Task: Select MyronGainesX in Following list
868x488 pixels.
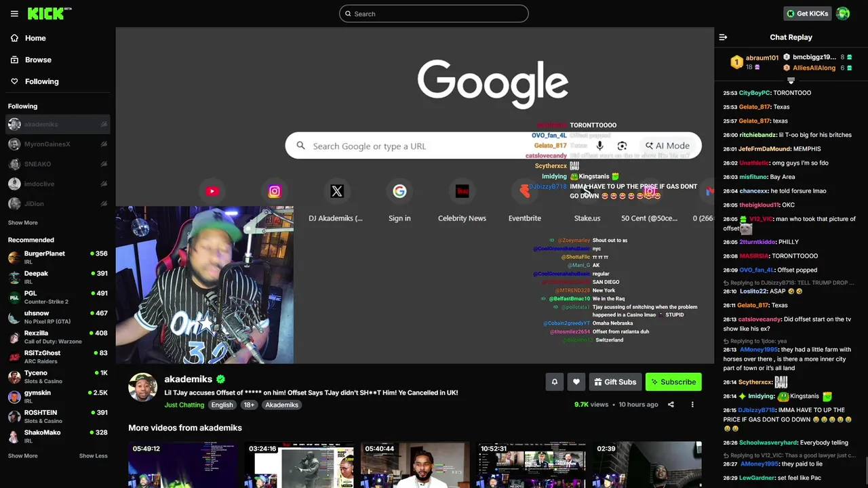Action: pos(58,144)
